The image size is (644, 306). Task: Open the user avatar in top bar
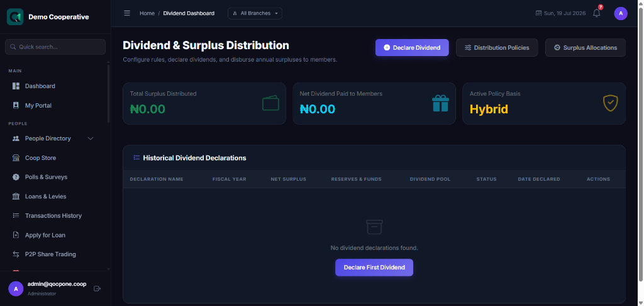pos(621,13)
